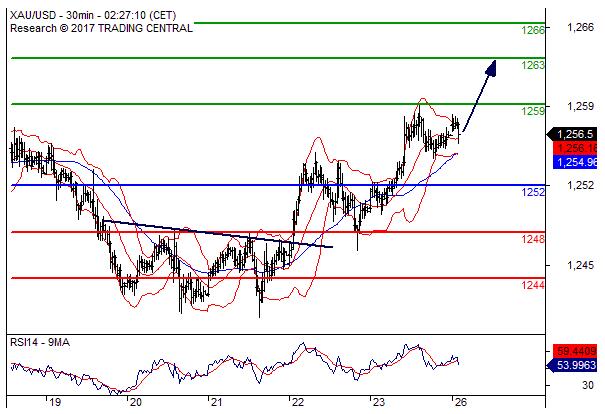Image resolution: width=605 pixels, height=414 pixels.
Task: Click date label 26 on time axis
Action: pyautogui.click(x=460, y=402)
